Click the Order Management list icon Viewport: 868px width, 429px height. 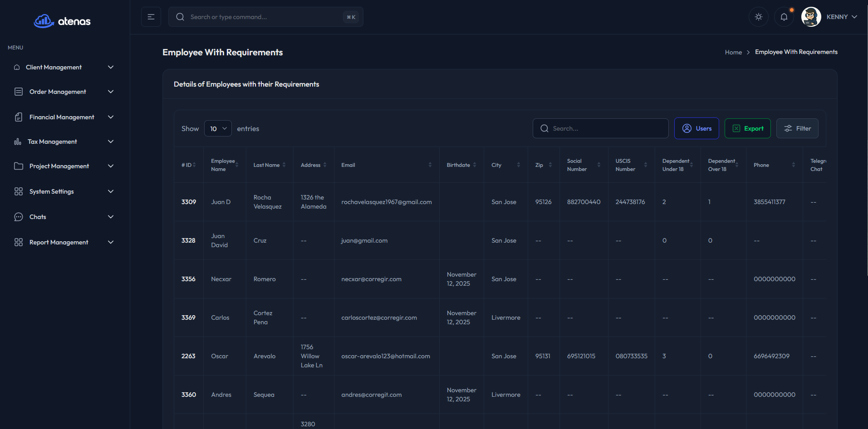click(x=19, y=92)
